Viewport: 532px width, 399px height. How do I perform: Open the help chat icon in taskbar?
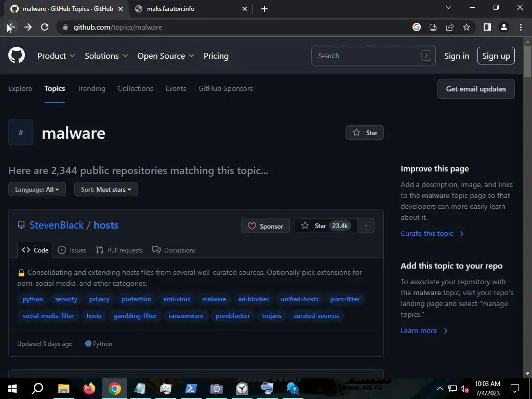293,389
